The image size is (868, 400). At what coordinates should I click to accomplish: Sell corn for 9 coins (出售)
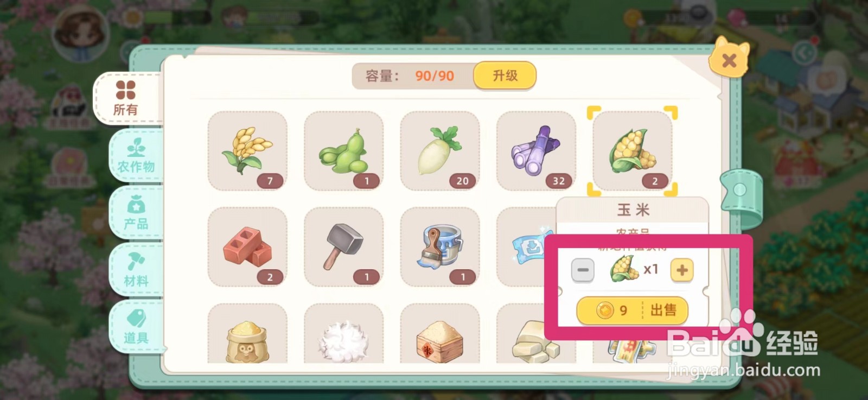point(632,310)
